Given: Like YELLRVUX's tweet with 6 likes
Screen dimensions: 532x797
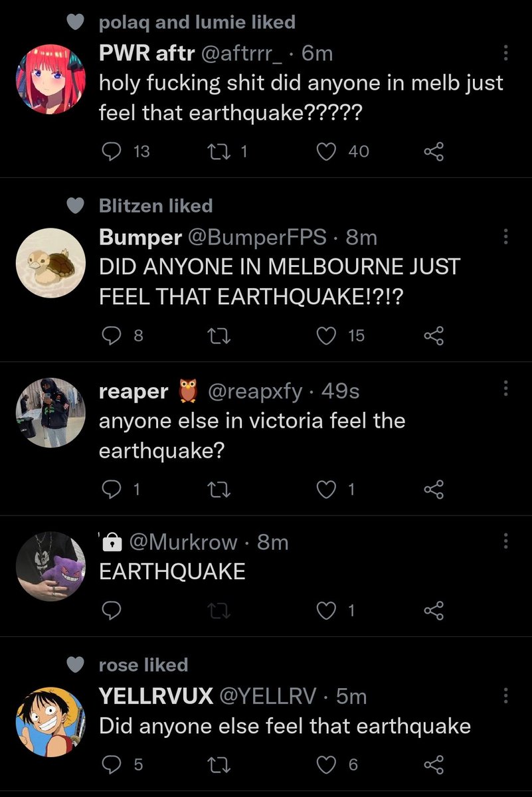Looking at the screenshot, I should click(x=326, y=765).
